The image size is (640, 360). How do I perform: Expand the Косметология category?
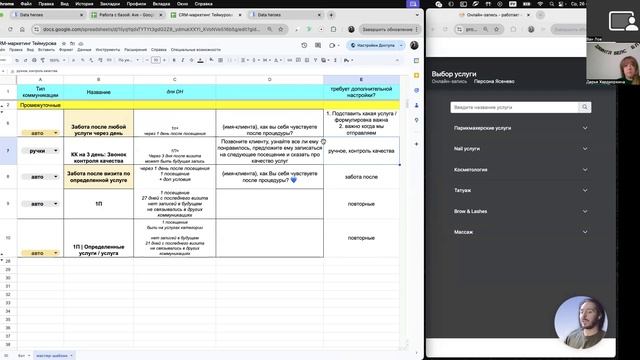[521, 170]
